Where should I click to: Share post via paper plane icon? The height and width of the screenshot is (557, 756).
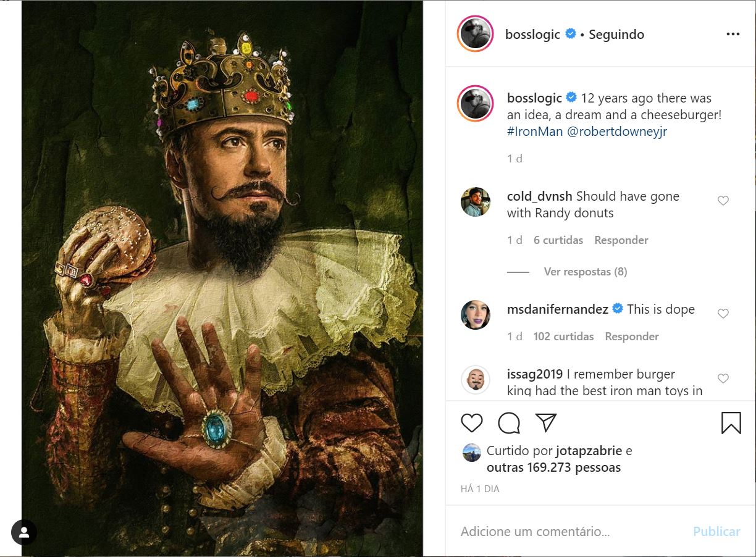546,422
